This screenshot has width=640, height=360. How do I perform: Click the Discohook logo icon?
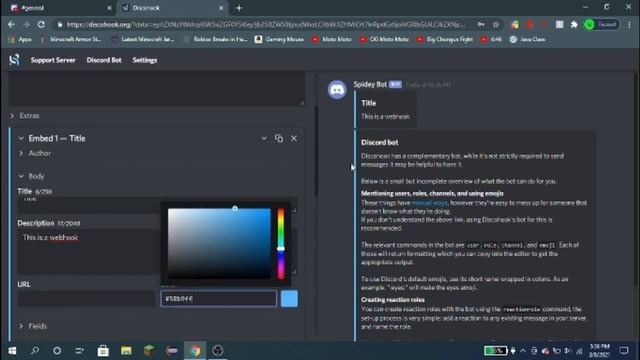[14, 60]
